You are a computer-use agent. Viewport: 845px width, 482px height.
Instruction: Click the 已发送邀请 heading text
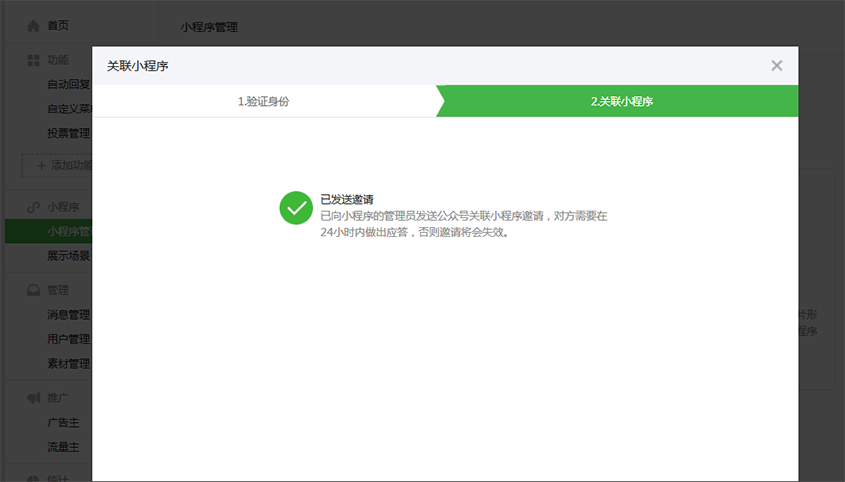pyautogui.click(x=347, y=199)
